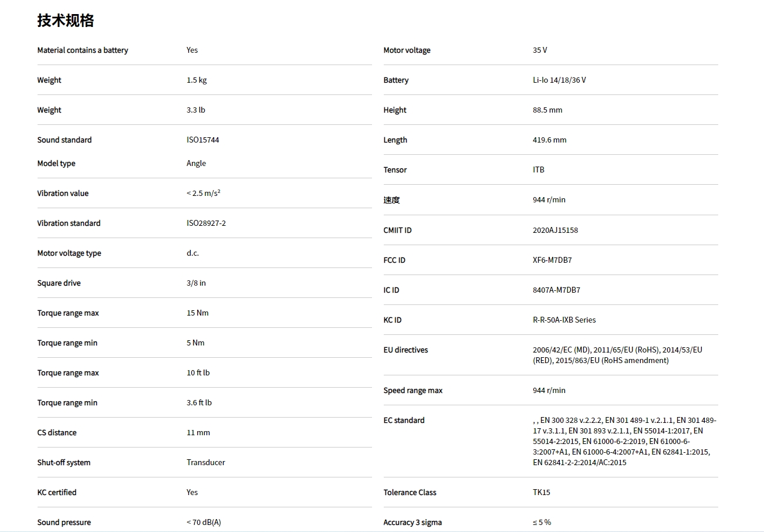
Task: Click the 技术规格 heading
Action: pos(66,21)
